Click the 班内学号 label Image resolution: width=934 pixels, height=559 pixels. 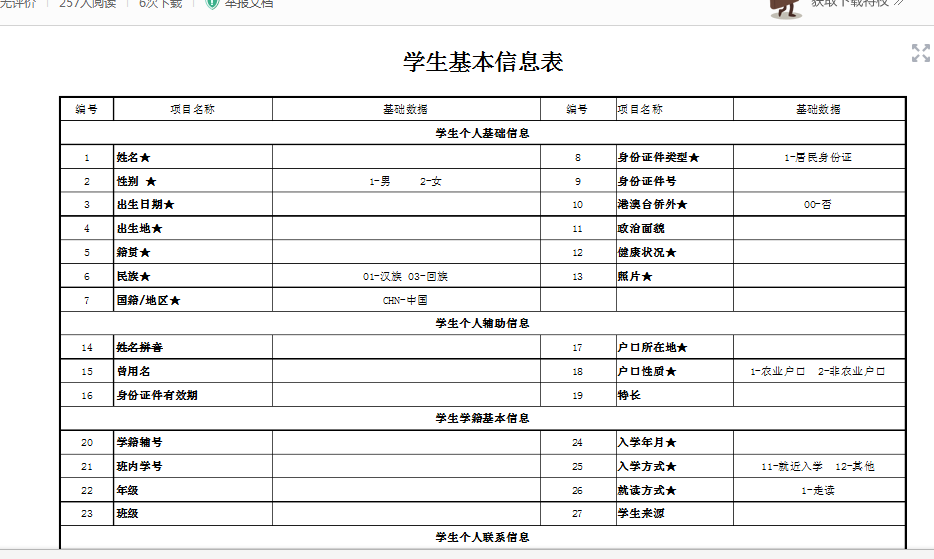[x=139, y=466]
